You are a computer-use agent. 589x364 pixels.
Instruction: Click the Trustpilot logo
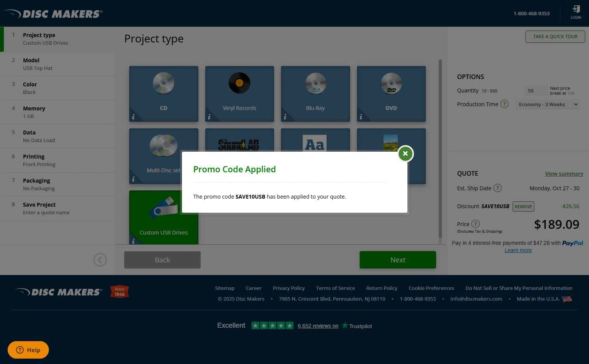click(x=357, y=326)
